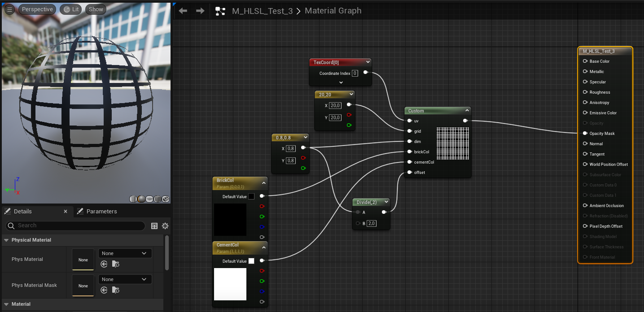Click the navigate back arrow

point(183,11)
